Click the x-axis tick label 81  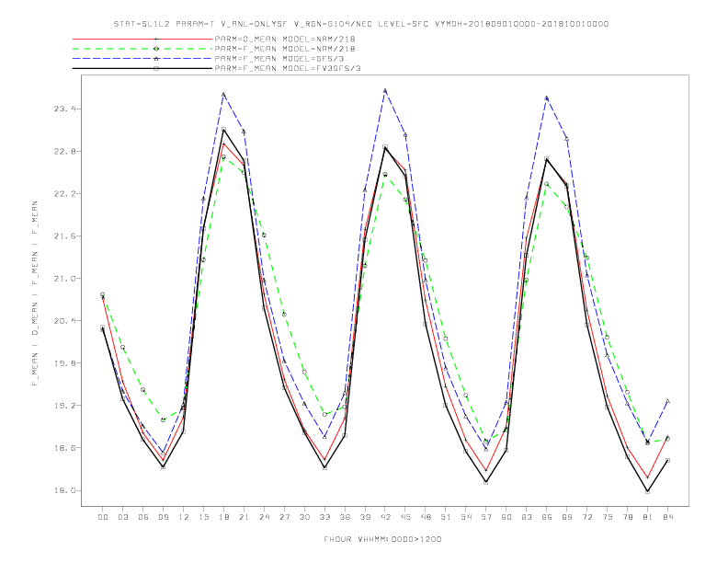(x=648, y=517)
